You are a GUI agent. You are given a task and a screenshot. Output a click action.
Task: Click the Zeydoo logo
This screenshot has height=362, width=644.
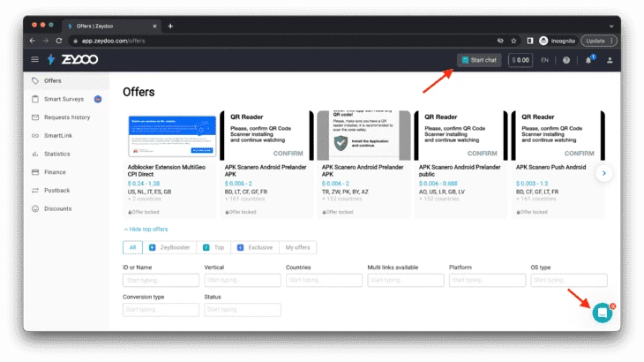72,59
